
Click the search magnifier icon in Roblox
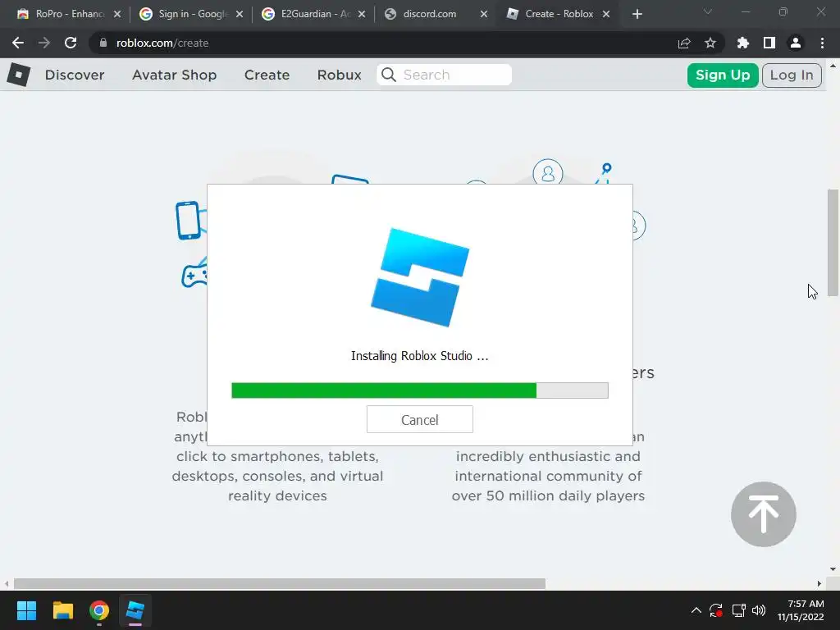[389, 75]
